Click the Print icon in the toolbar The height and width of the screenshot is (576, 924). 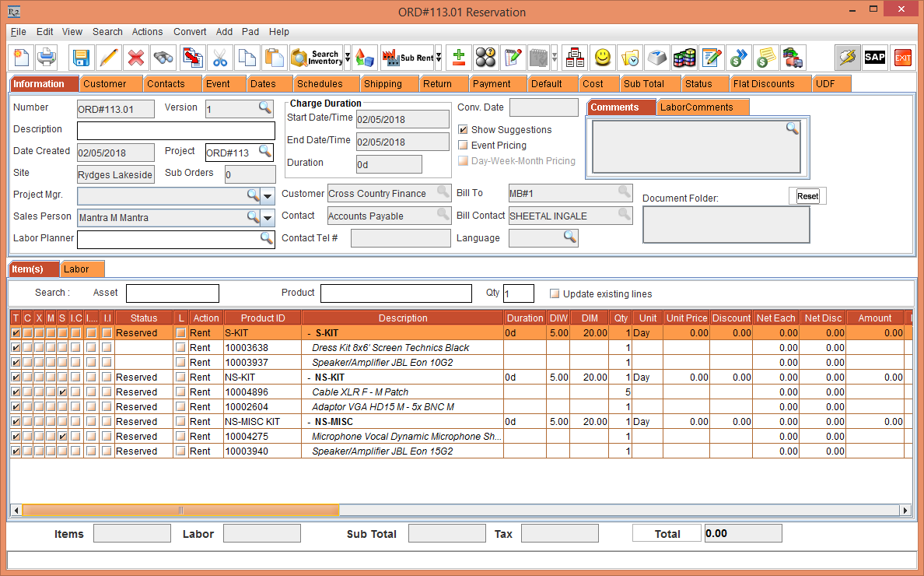[47, 58]
